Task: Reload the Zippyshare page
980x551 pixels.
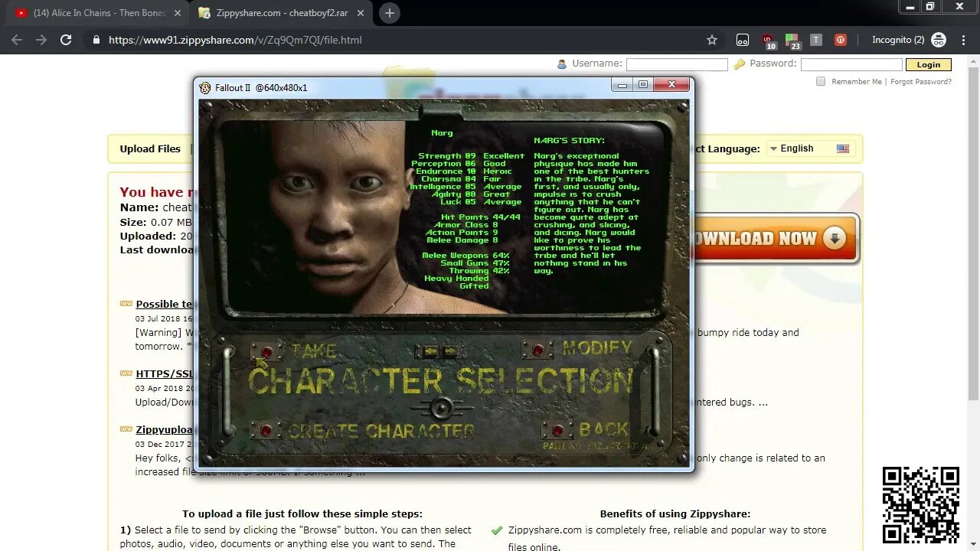Action: pyautogui.click(x=66, y=40)
